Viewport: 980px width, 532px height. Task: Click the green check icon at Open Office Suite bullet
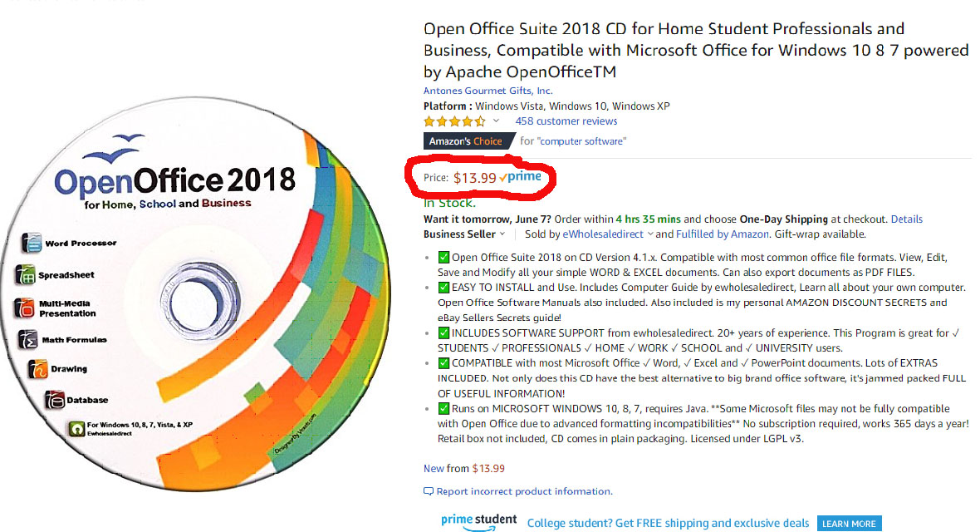click(x=443, y=257)
